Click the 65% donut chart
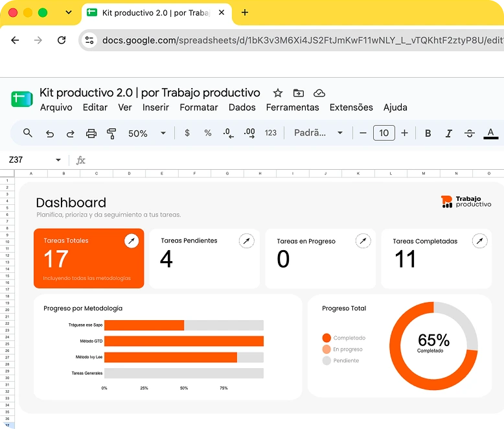This screenshot has width=504, height=429. 433,346
